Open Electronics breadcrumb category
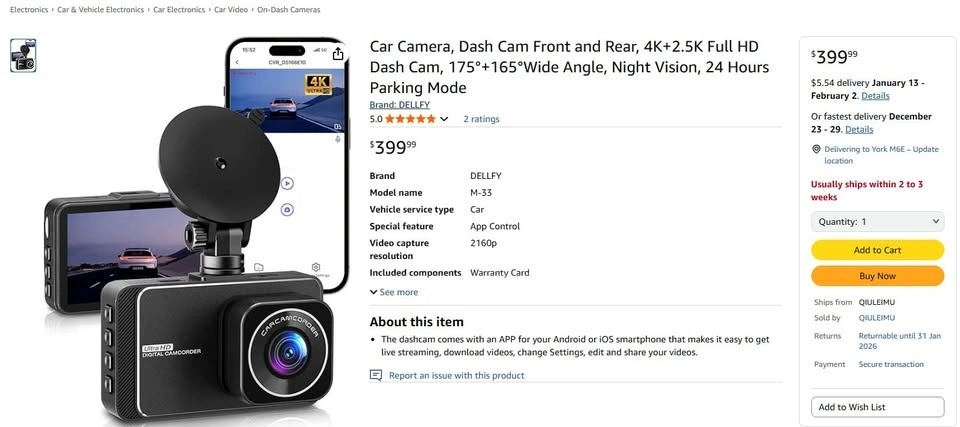This screenshot has width=960, height=427. (x=29, y=10)
